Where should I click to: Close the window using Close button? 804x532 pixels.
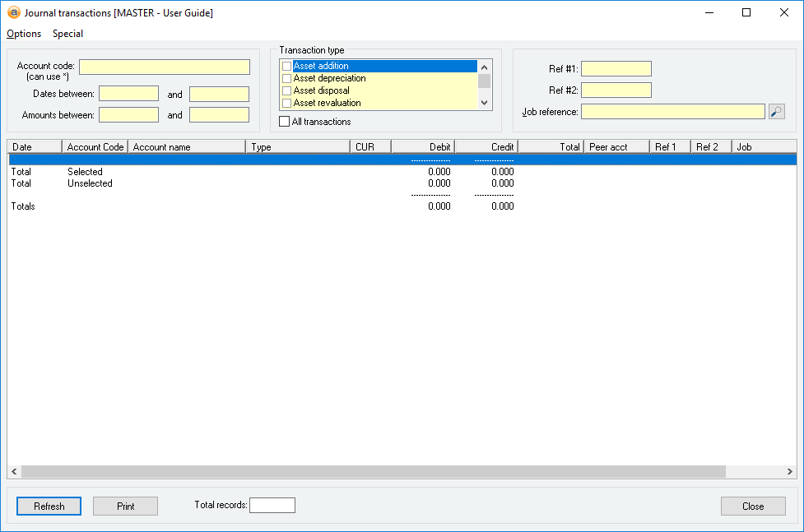tap(752, 507)
